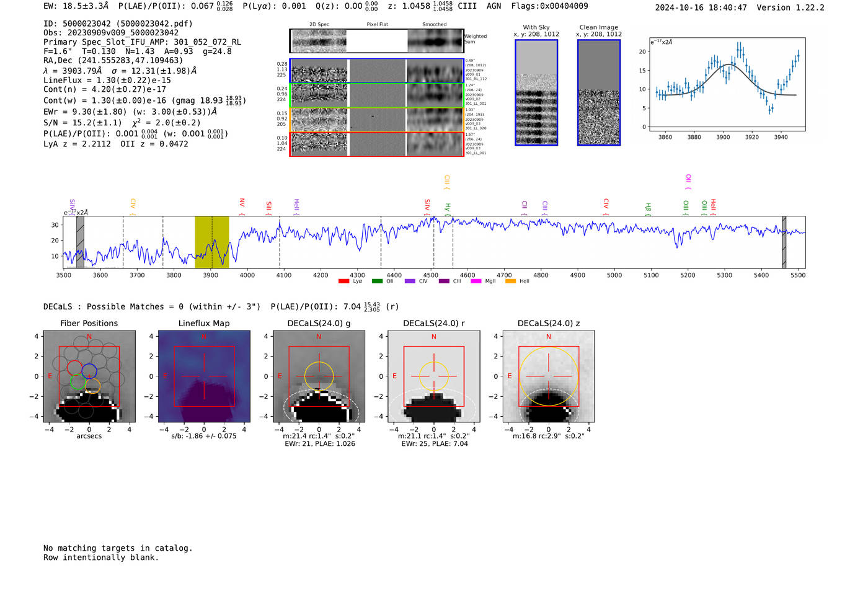Select the red-bordered 2D fiber spectrum row

[376, 144]
